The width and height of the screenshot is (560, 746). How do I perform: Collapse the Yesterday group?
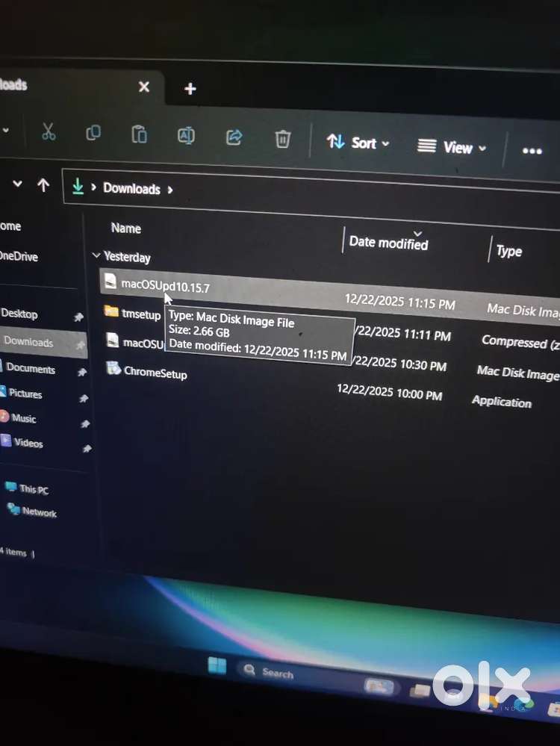point(96,255)
